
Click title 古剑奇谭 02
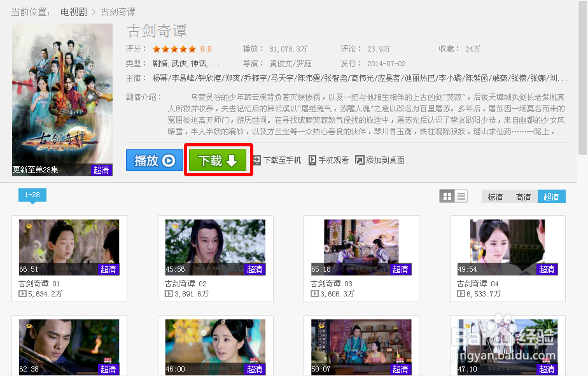(x=186, y=283)
